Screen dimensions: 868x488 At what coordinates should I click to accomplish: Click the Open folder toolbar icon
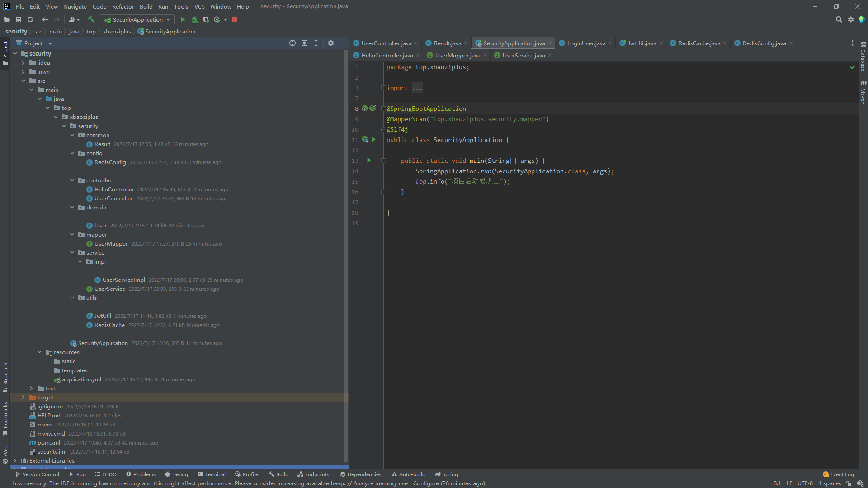[7, 19]
